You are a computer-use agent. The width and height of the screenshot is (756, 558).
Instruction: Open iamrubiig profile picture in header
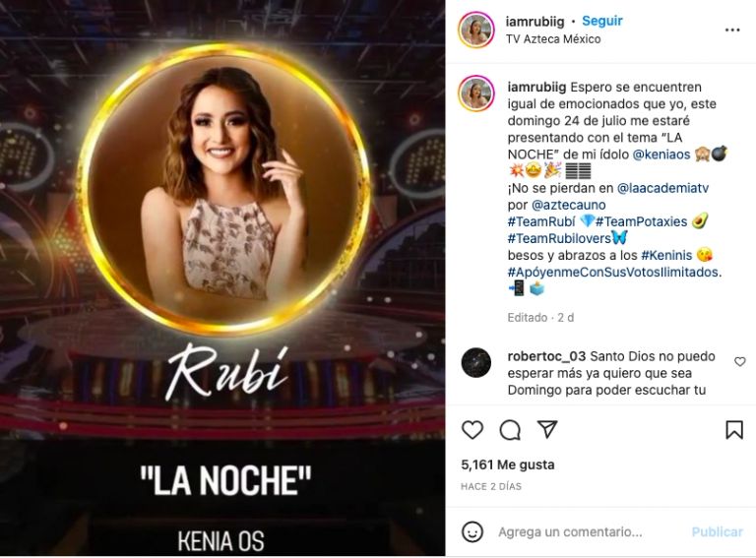(476, 30)
